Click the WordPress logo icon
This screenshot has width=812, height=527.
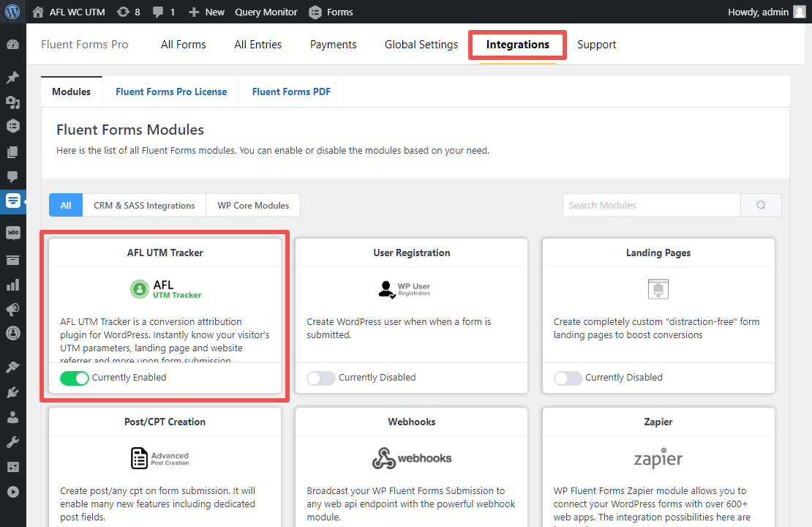tap(12, 12)
